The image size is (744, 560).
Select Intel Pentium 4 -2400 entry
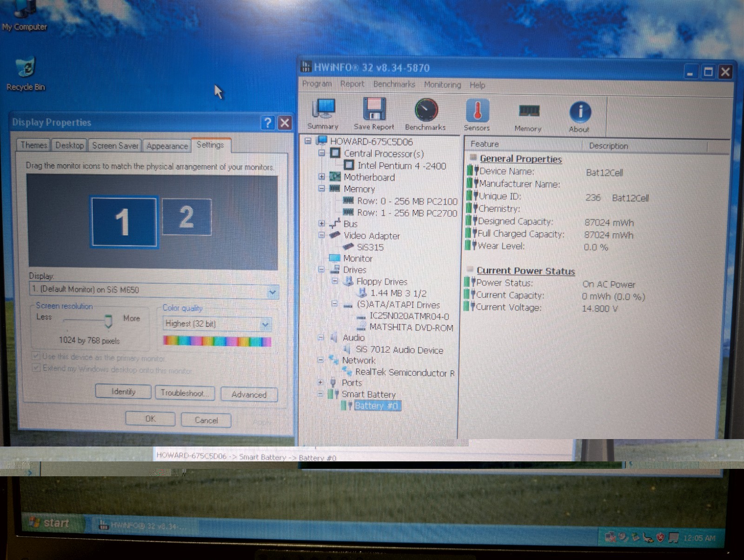click(x=402, y=166)
